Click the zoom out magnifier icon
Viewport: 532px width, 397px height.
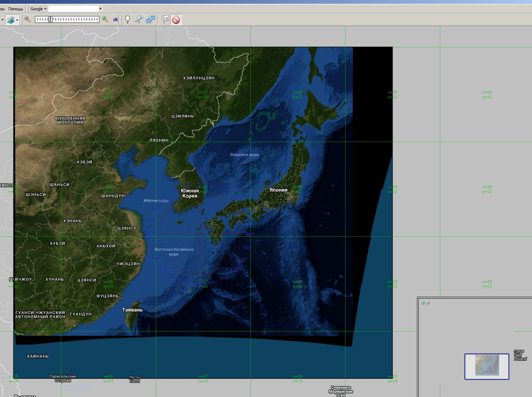point(27,19)
